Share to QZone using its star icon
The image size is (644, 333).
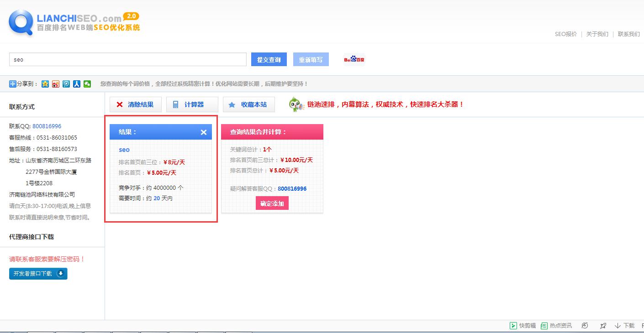click(45, 84)
